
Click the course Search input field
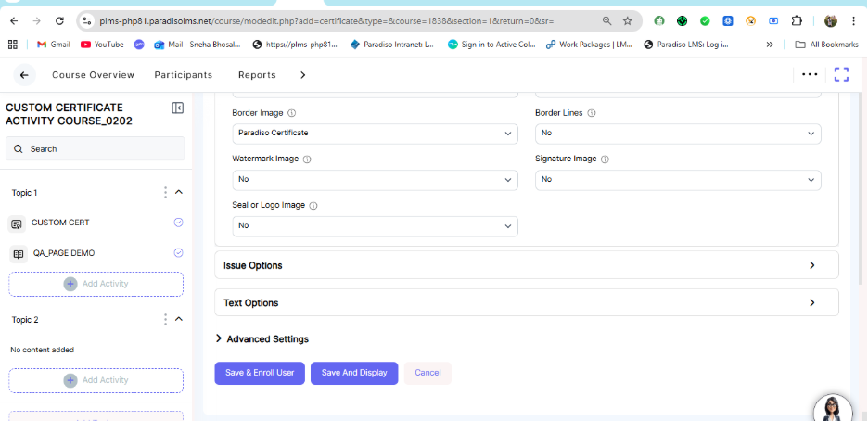96,148
